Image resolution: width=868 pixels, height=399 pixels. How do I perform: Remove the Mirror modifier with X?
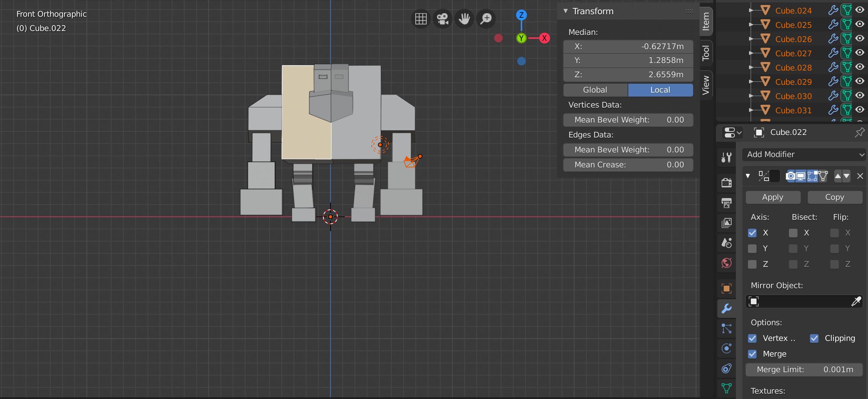tap(860, 176)
